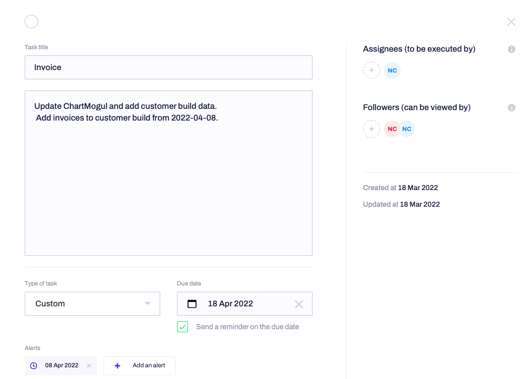Open the calendar icon in Due date
Screen dimensions: 524x379
click(192, 303)
